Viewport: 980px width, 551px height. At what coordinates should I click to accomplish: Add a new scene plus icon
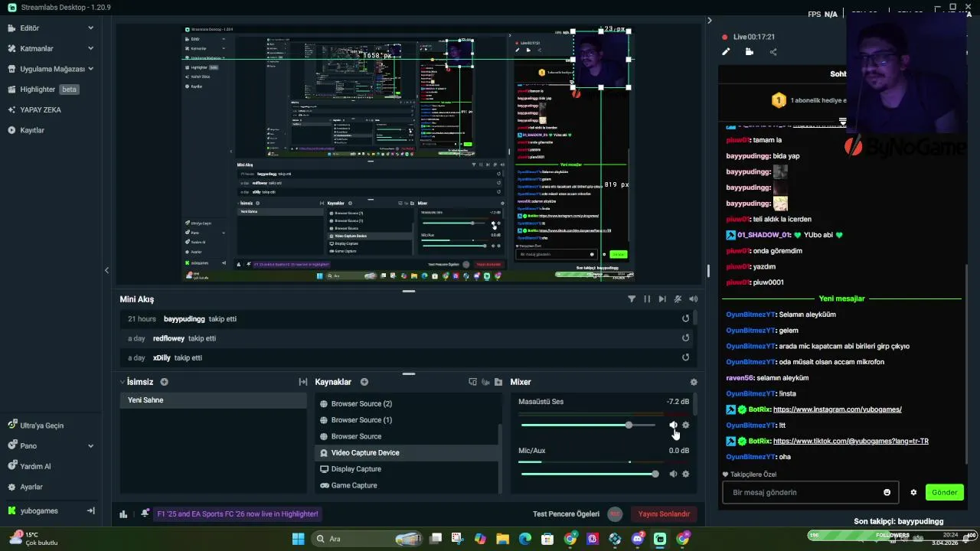coord(164,382)
